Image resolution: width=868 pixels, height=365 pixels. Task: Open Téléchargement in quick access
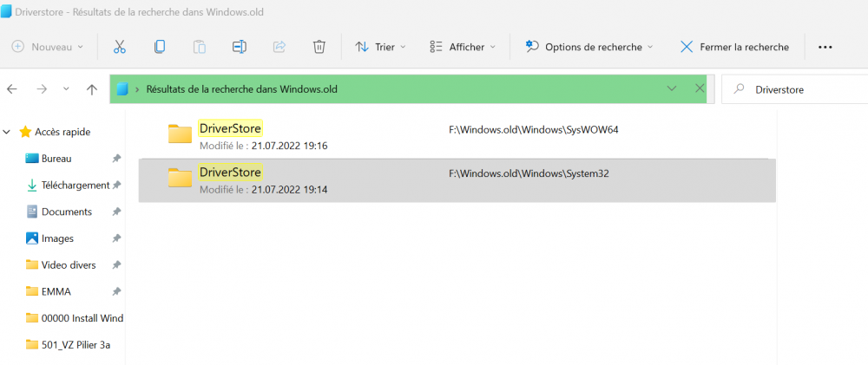coord(75,186)
